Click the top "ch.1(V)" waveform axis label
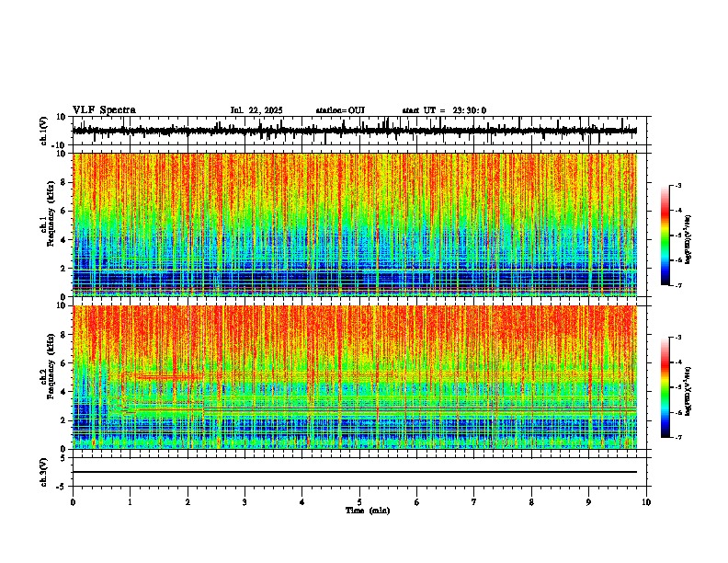728x563 pixels. (x=44, y=131)
